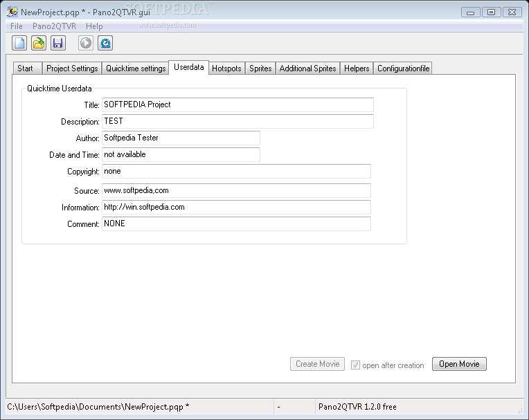
Task: Switch to the Configurationfile tab
Action: pyautogui.click(x=403, y=69)
